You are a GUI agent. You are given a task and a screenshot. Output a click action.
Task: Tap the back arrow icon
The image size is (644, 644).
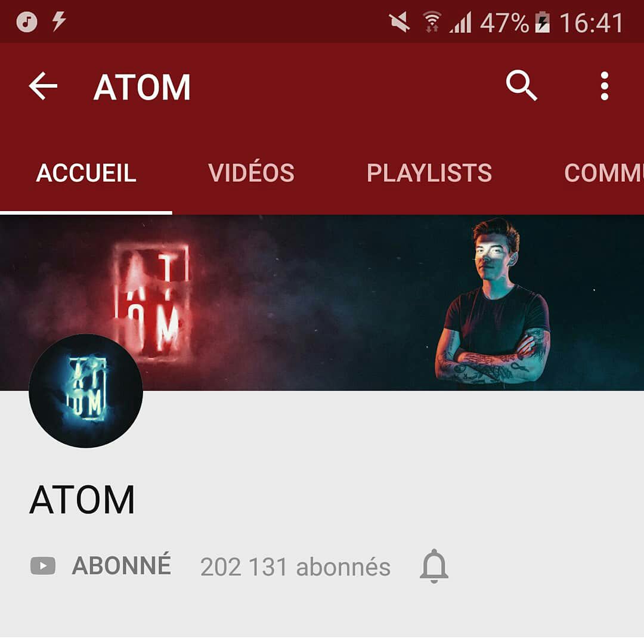(43, 86)
